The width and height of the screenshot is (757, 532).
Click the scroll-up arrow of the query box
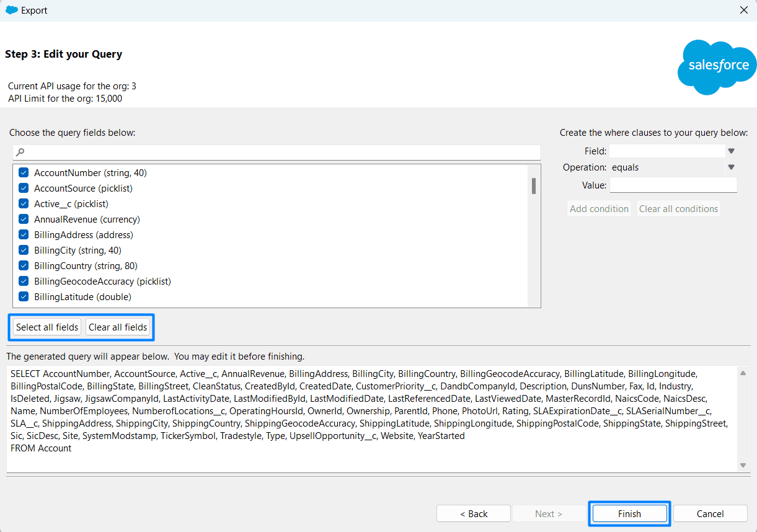tap(743, 372)
